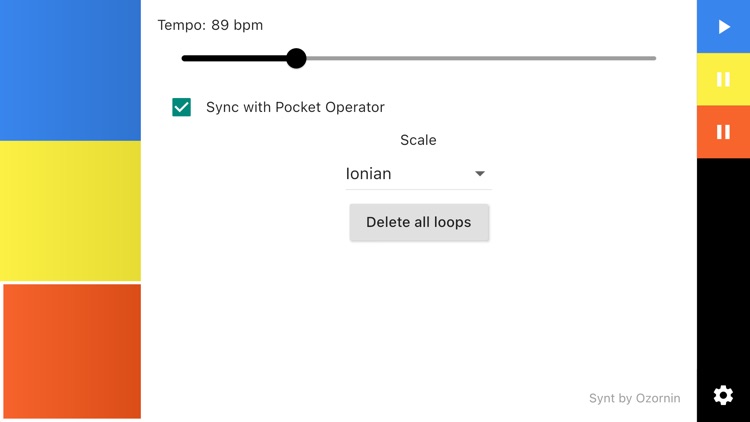Tap the orange synth pad
750x422 pixels.
pos(72,351)
